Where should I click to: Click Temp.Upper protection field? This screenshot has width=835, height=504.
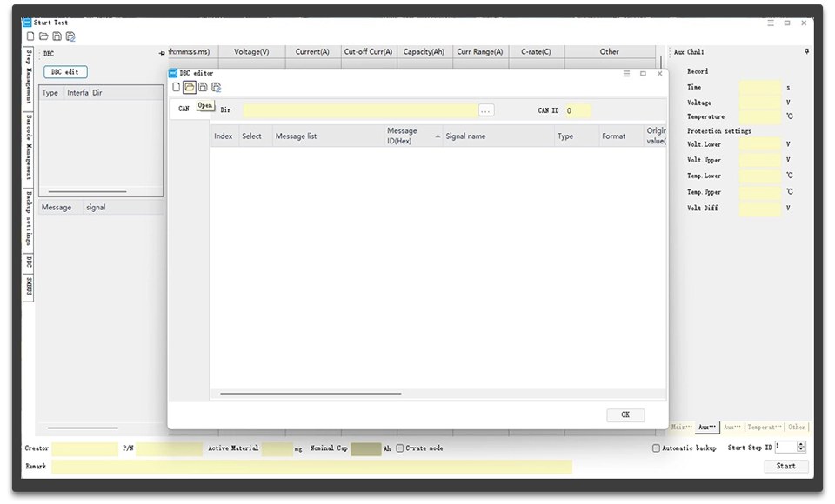pyautogui.click(x=760, y=191)
